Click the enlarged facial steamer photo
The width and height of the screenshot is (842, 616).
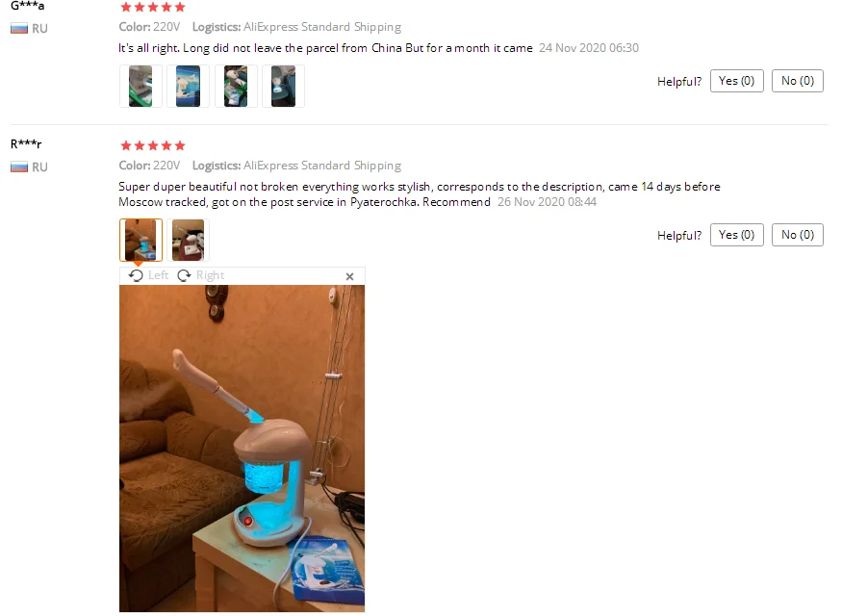(242, 449)
